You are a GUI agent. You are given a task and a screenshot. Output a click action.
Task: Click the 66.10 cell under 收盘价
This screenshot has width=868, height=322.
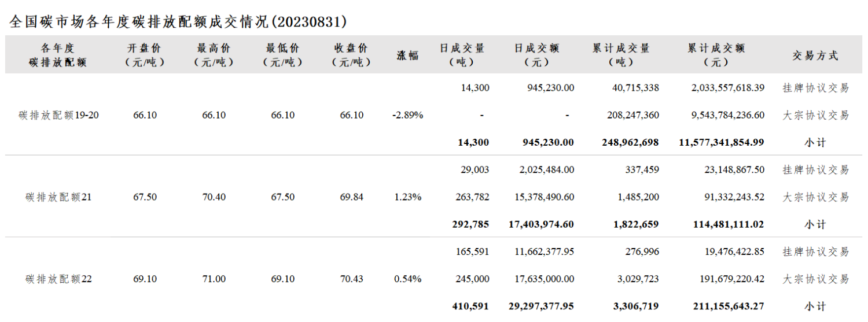[352, 115]
